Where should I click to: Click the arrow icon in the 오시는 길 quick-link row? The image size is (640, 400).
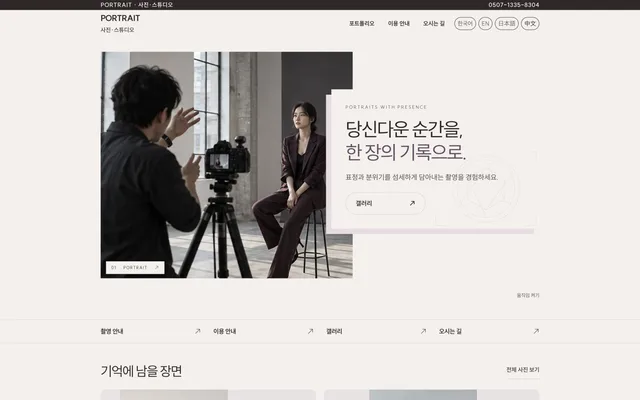[x=536, y=331]
